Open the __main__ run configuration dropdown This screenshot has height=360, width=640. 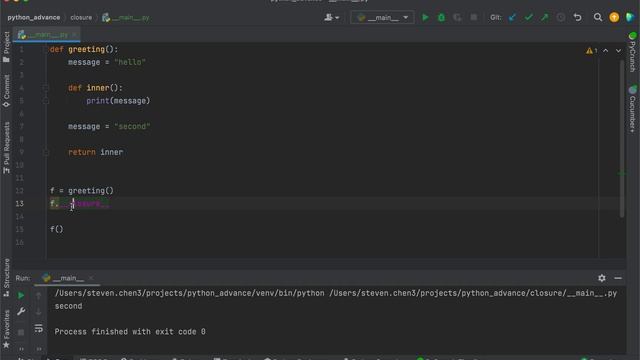(382, 18)
